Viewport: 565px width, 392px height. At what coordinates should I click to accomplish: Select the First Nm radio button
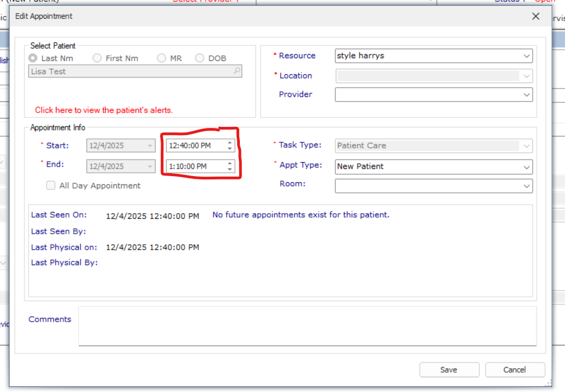pos(97,58)
